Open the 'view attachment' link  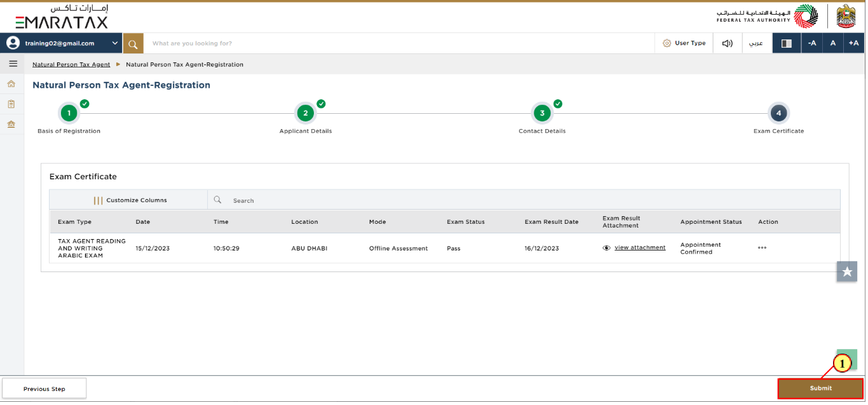[x=640, y=248]
